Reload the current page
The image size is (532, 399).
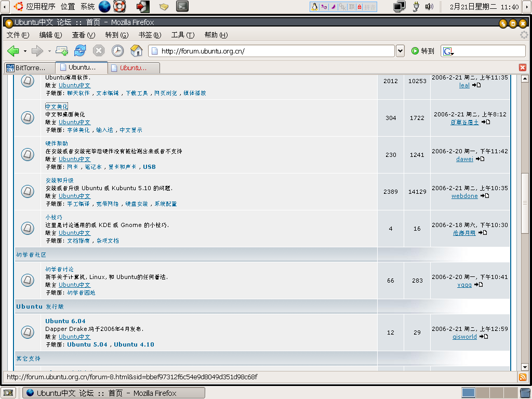80,51
